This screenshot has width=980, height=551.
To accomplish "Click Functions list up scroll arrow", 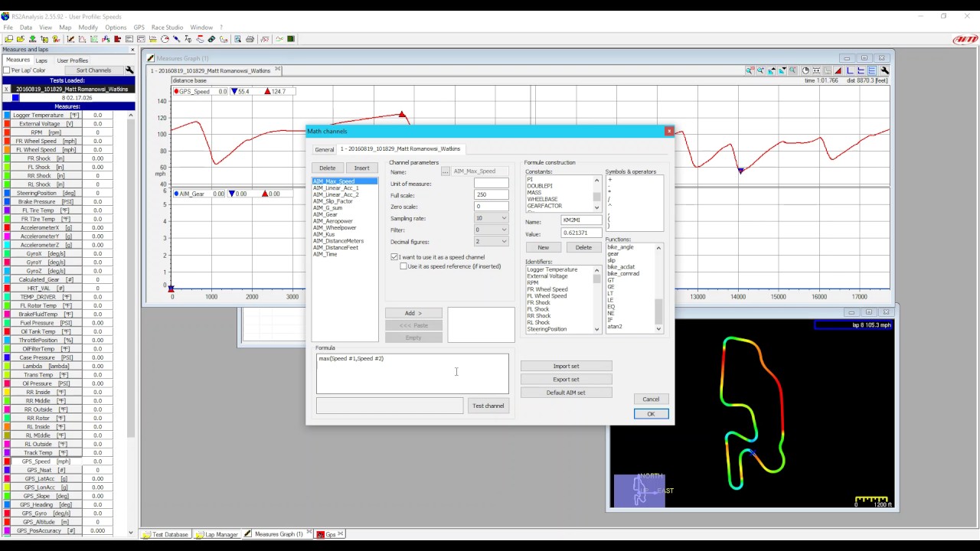I will tap(658, 247).
